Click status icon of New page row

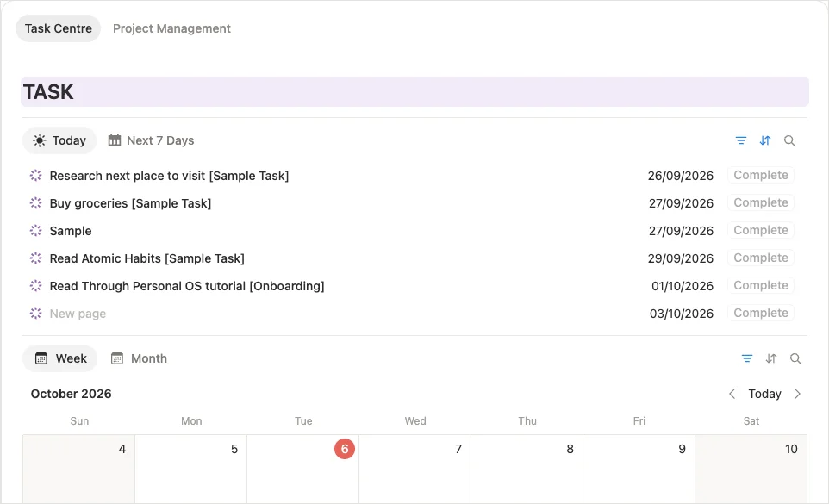(x=35, y=314)
